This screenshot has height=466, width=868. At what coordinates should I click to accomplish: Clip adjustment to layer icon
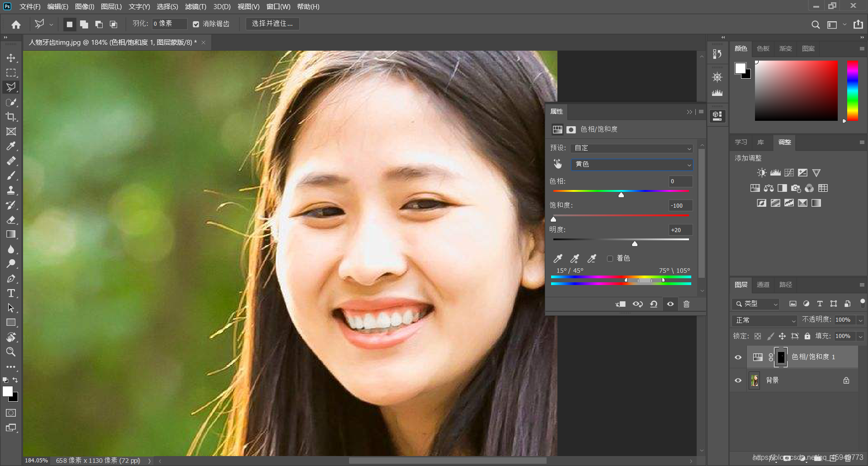tap(621, 304)
